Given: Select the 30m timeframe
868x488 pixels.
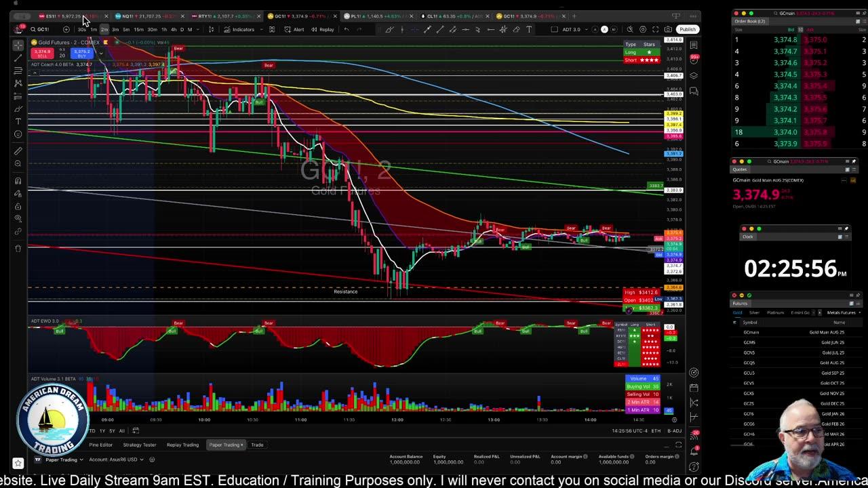Looking at the screenshot, I should coord(152,29).
